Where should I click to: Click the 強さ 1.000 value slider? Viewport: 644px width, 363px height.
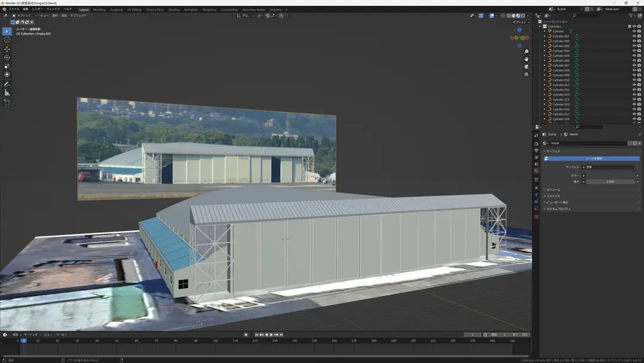611,181
